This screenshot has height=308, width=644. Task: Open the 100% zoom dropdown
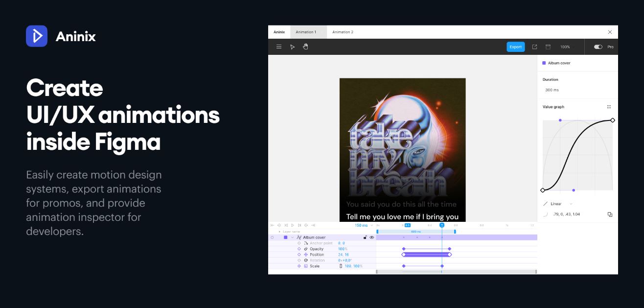click(565, 47)
